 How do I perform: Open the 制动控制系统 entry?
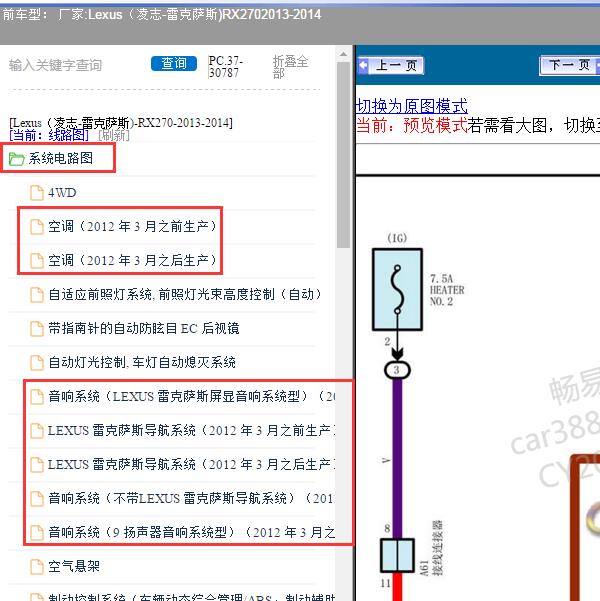pyautogui.click(x=192, y=597)
